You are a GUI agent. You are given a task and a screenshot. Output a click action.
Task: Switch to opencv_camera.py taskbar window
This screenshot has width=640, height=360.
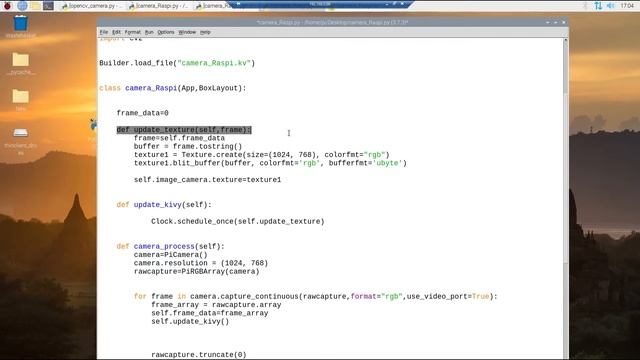click(91, 6)
